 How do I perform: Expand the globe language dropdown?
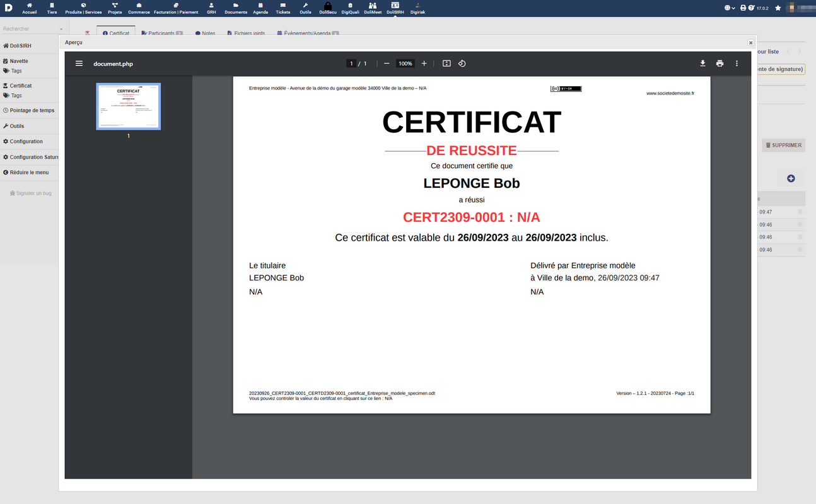pos(730,8)
